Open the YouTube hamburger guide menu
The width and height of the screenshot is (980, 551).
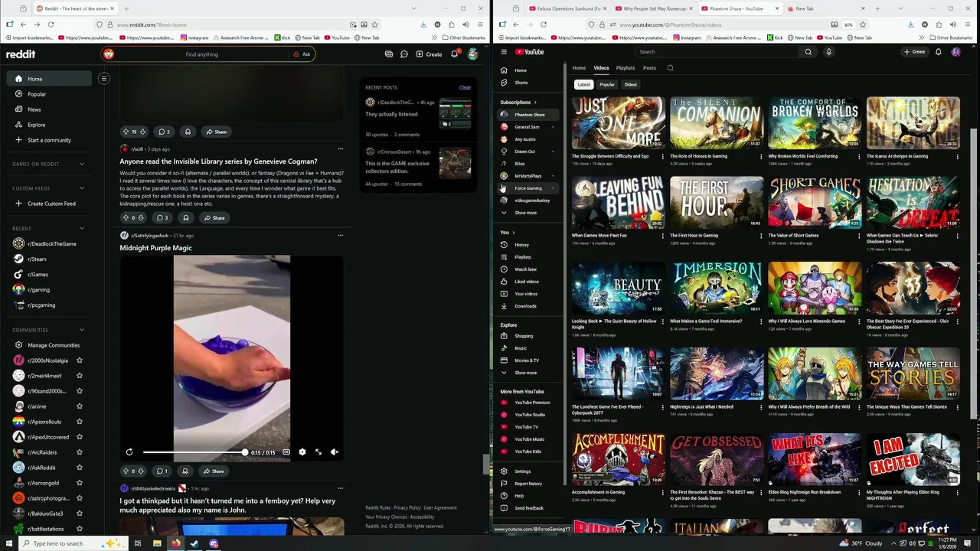(504, 52)
